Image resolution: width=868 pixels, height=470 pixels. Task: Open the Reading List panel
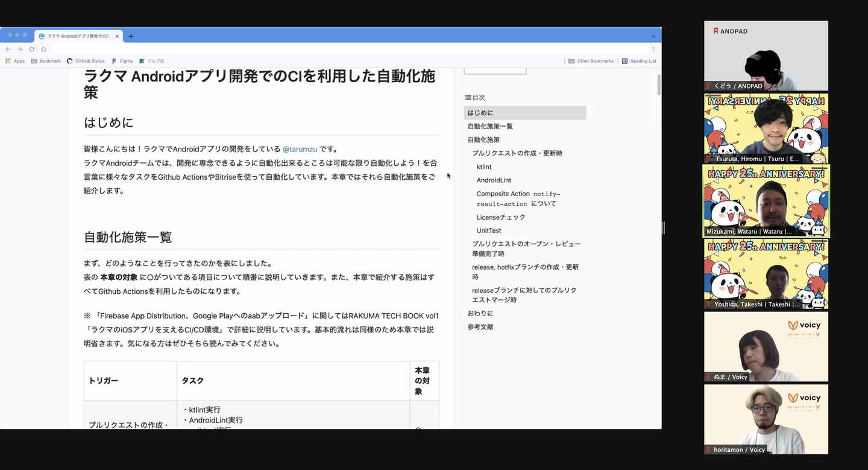(639, 61)
